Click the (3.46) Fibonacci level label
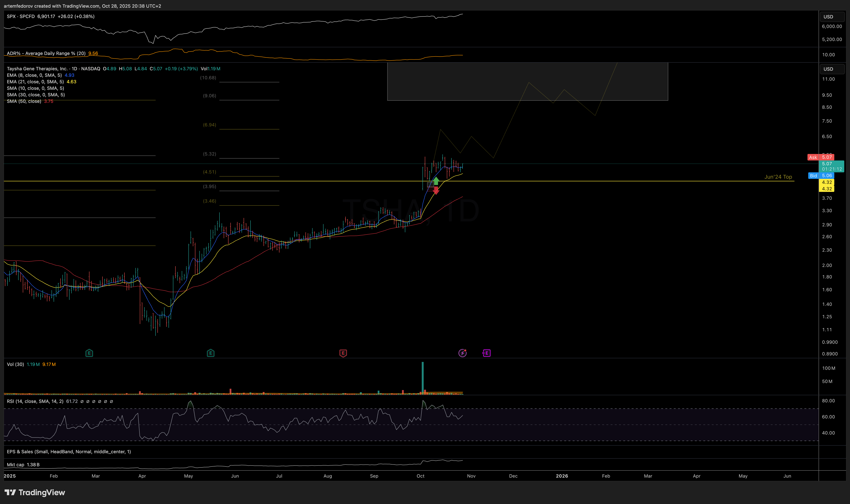 click(210, 201)
